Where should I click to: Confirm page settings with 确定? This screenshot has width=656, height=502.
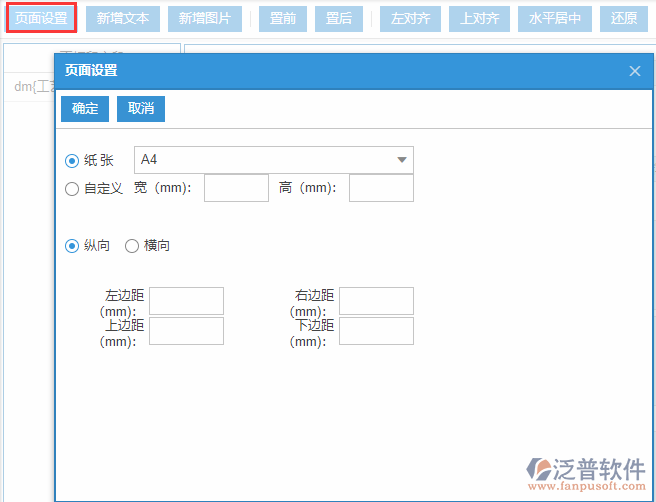pos(85,109)
